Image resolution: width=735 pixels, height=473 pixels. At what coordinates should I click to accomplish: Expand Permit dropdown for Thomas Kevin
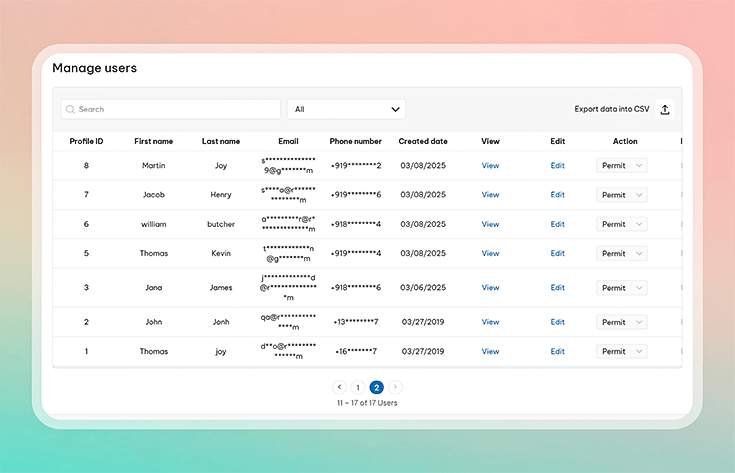(622, 253)
